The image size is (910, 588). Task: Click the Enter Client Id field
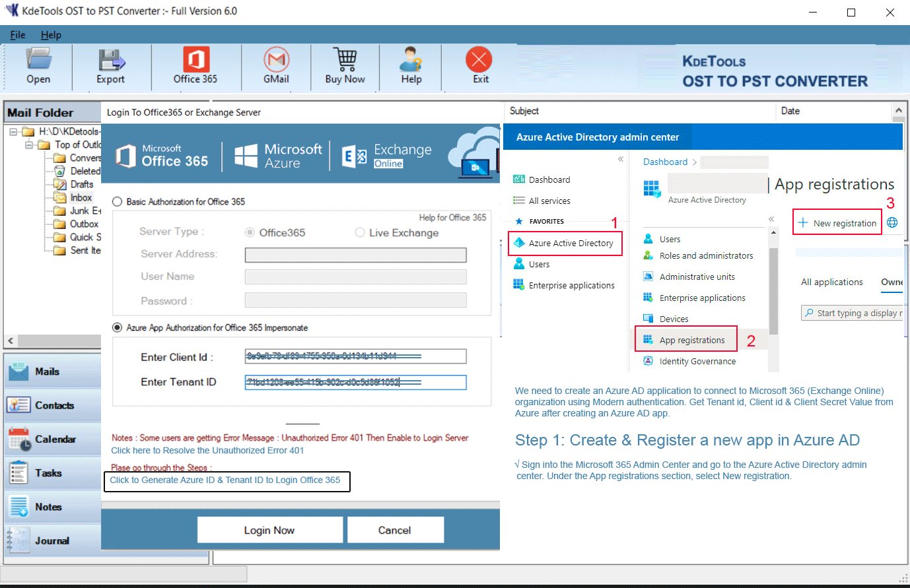(355, 356)
